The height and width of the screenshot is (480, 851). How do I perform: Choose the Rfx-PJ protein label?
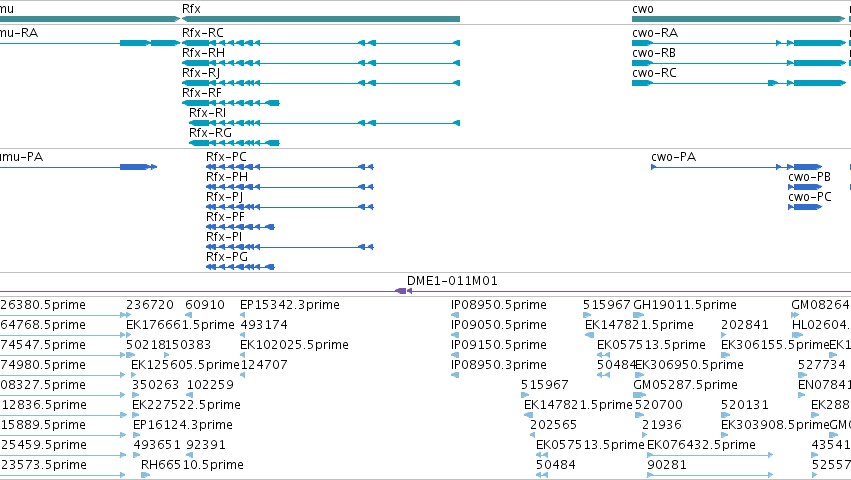[x=225, y=197]
